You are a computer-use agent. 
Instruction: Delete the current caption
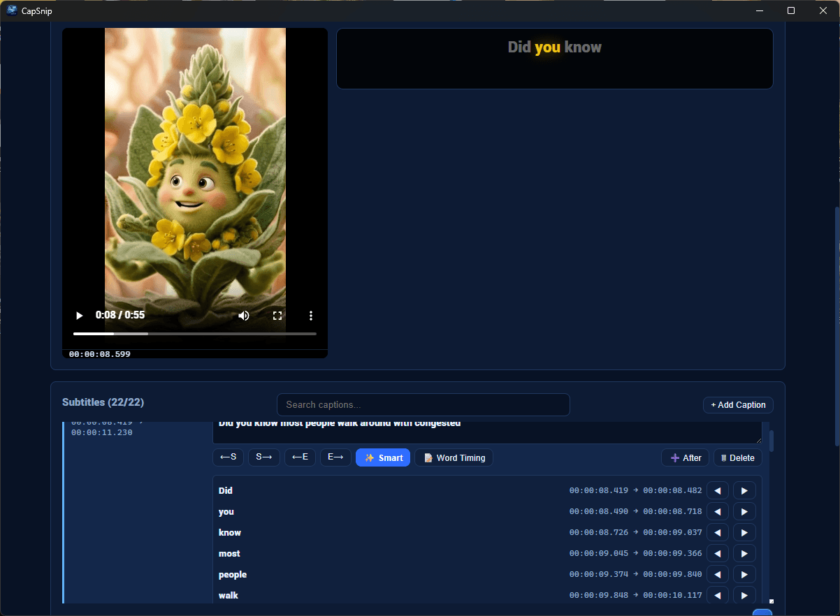click(x=738, y=457)
